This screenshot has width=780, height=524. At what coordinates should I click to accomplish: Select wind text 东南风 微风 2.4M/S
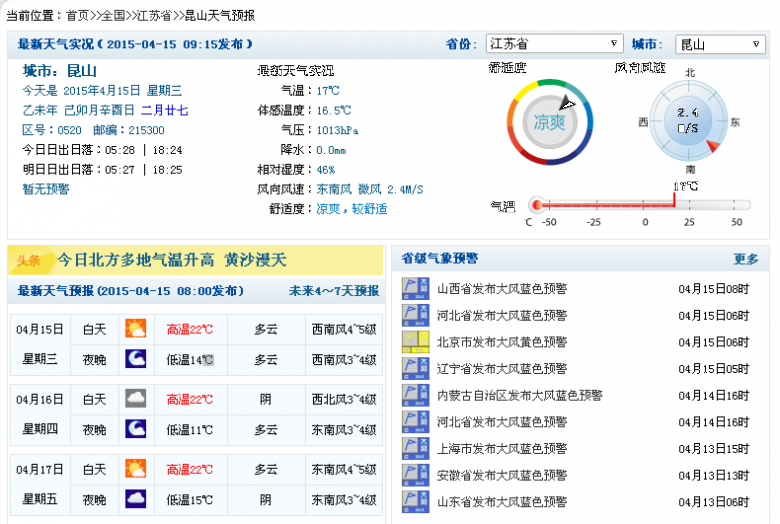[370, 190]
